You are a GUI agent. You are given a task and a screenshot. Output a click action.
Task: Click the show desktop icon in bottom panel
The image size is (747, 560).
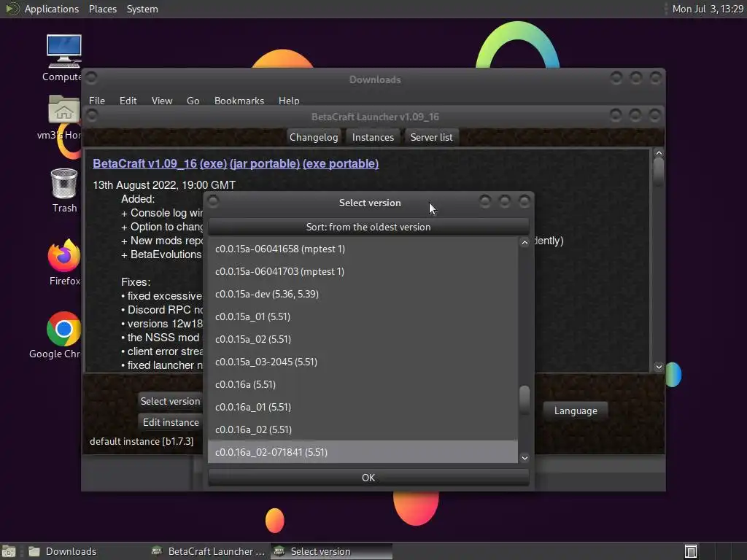[x=9, y=551]
